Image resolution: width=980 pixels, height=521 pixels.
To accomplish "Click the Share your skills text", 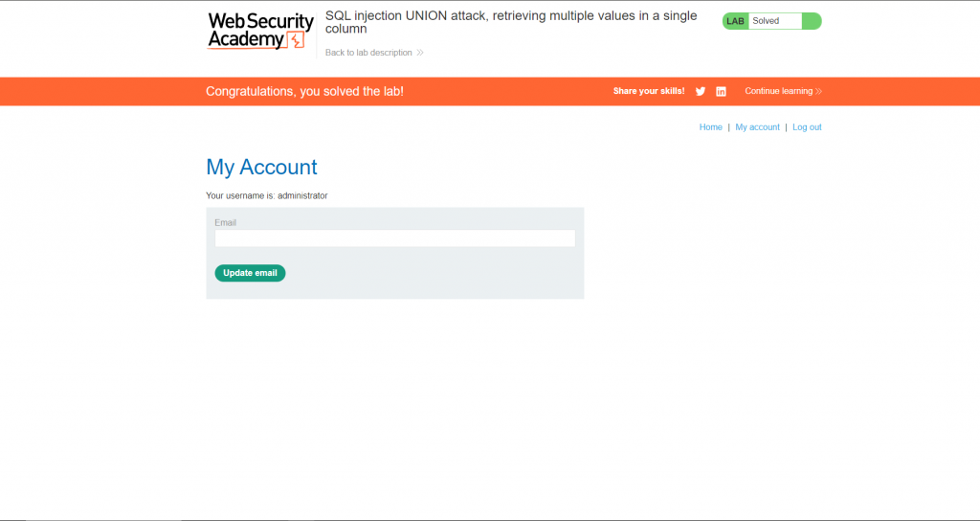I will tap(649, 91).
